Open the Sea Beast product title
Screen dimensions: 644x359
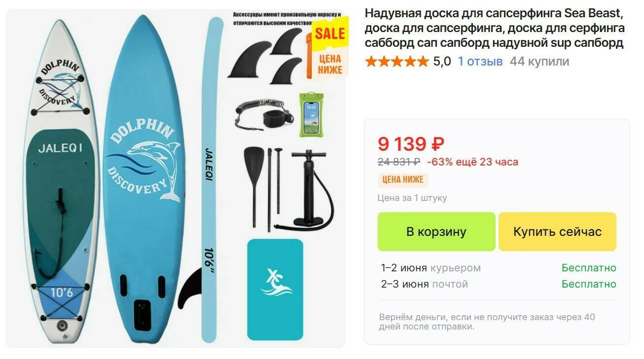(x=495, y=28)
